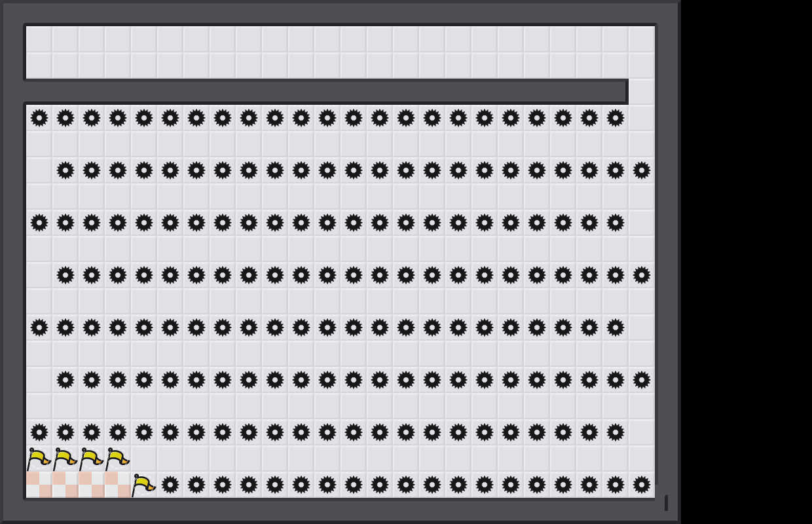Screen dimensions: 812x524
Task: Select the second flag from left above checkered tiles
Action: (65, 459)
